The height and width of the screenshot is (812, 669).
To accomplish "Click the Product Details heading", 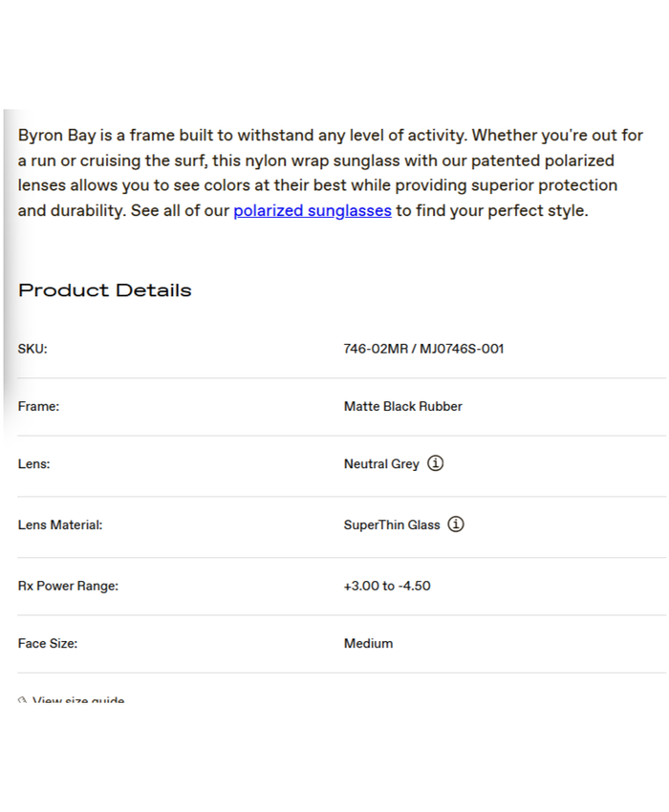I will (x=105, y=290).
